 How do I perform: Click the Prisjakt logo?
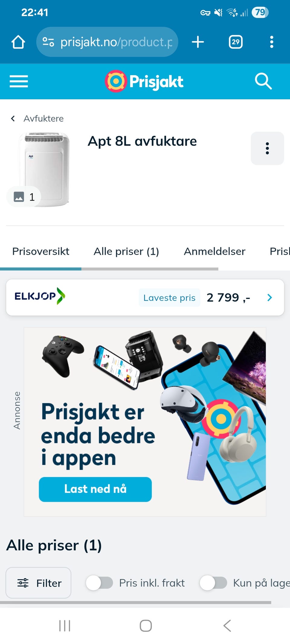pos(144,81)
